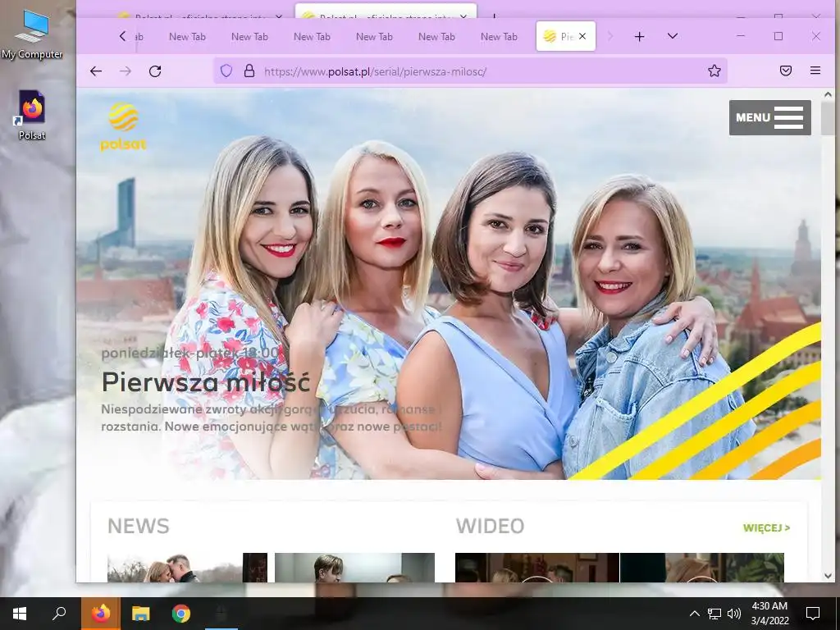
Task: Open the page MENU button
Action: [x=769, y=117]
